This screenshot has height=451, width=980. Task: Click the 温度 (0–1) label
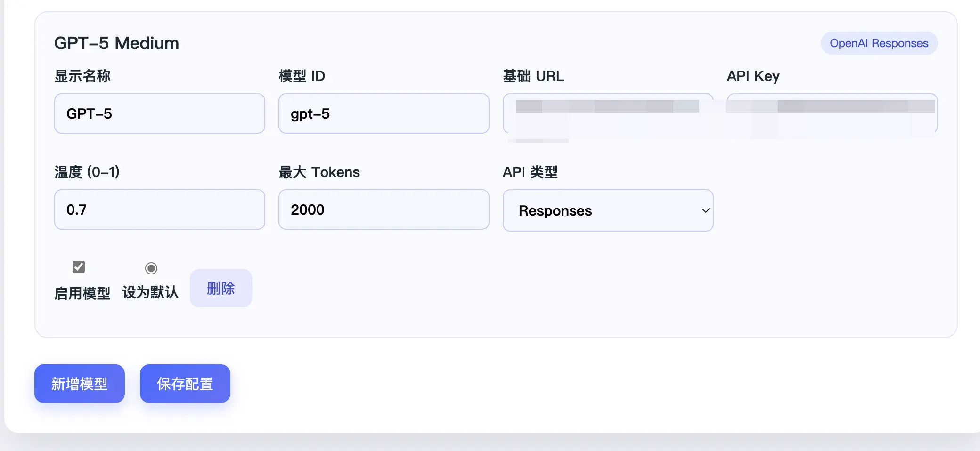point(87,172)
